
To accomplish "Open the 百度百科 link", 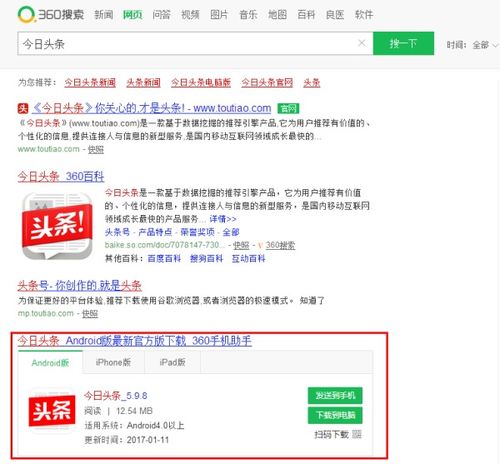I will 164,258.
